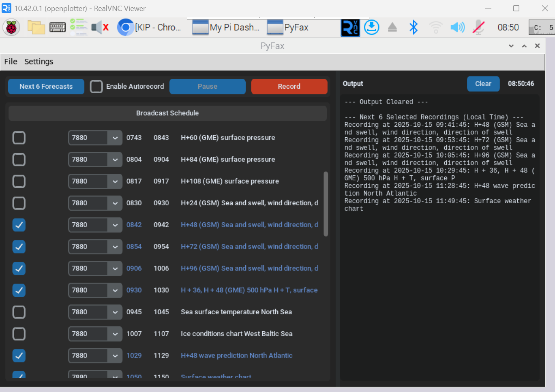Screen dimensions: 555x392
Task: Uncheck the 500 hPa H+36, H+48 box
Action: tap(19, 290)
